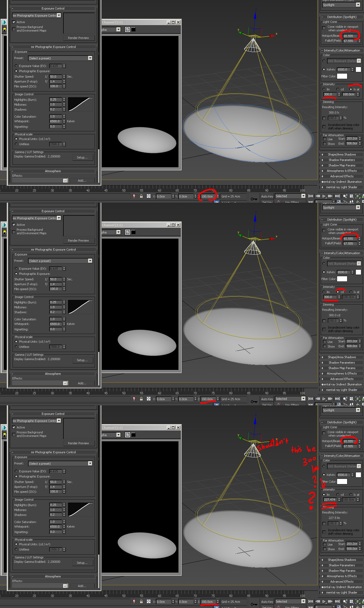This screenshot has height=608, width=364.
Task: Click the save icon in the middle screenshot
Action: (x=4, y=232)
